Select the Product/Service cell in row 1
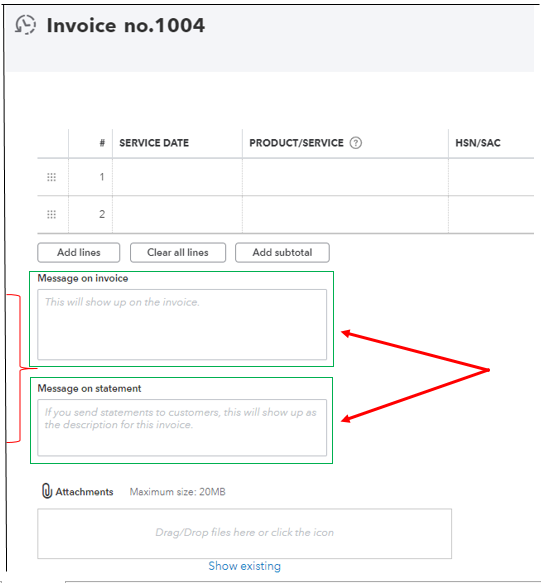 click(345, 177)
